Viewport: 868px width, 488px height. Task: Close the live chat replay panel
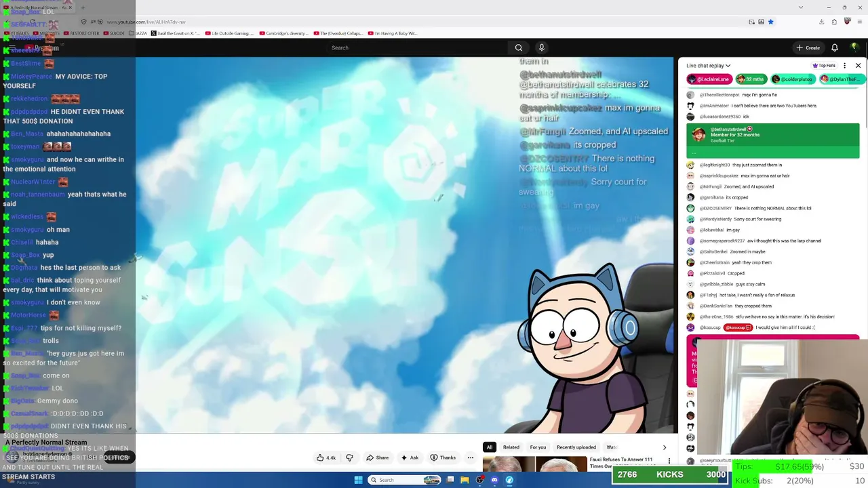pos(858,66)
